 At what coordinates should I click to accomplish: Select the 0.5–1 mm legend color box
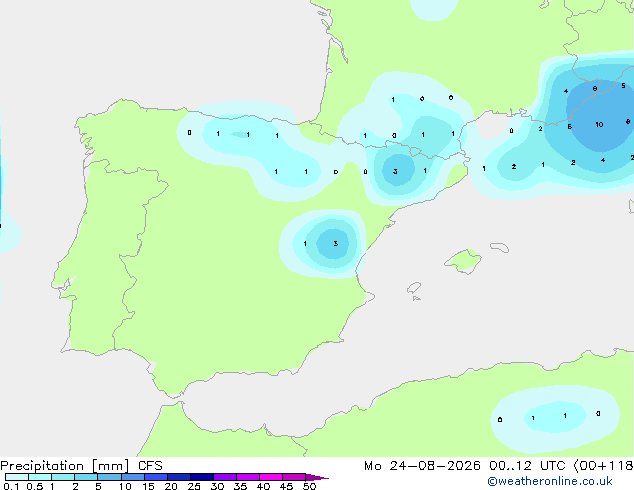point(40,477)
